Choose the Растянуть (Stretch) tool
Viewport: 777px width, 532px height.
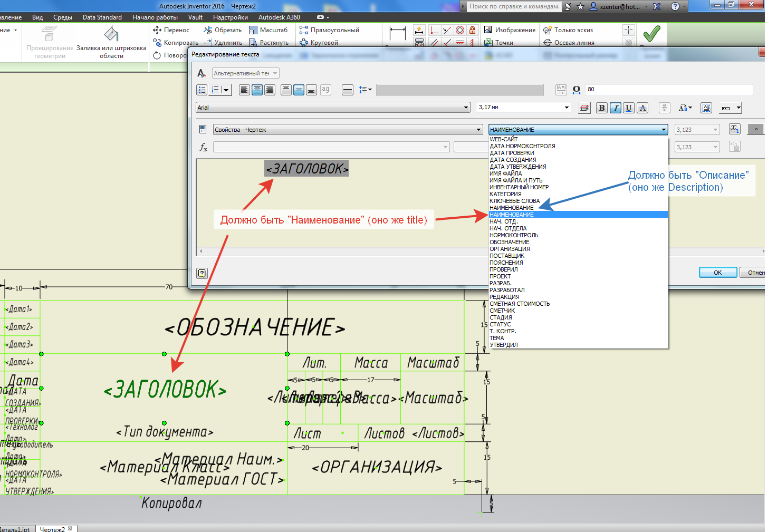tap(268, 43)
